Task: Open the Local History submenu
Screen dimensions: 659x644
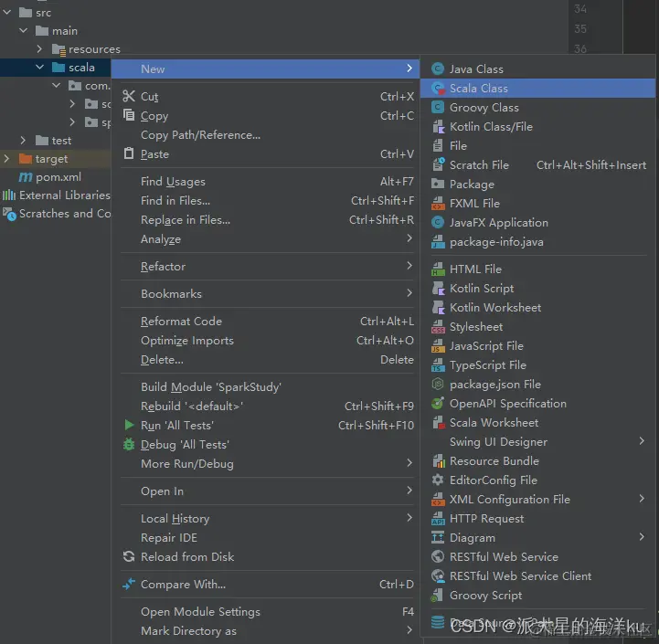Action: pos(267,518)
